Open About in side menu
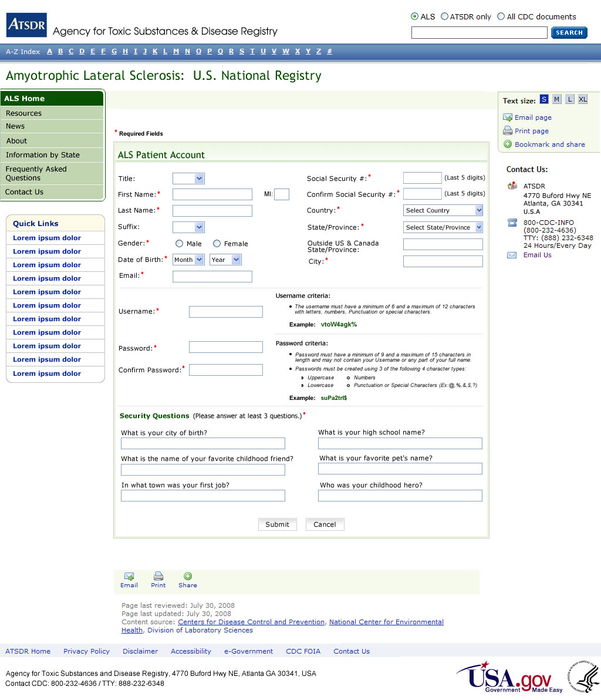This screenshot has width=601, height=700. tap(52, 140)
